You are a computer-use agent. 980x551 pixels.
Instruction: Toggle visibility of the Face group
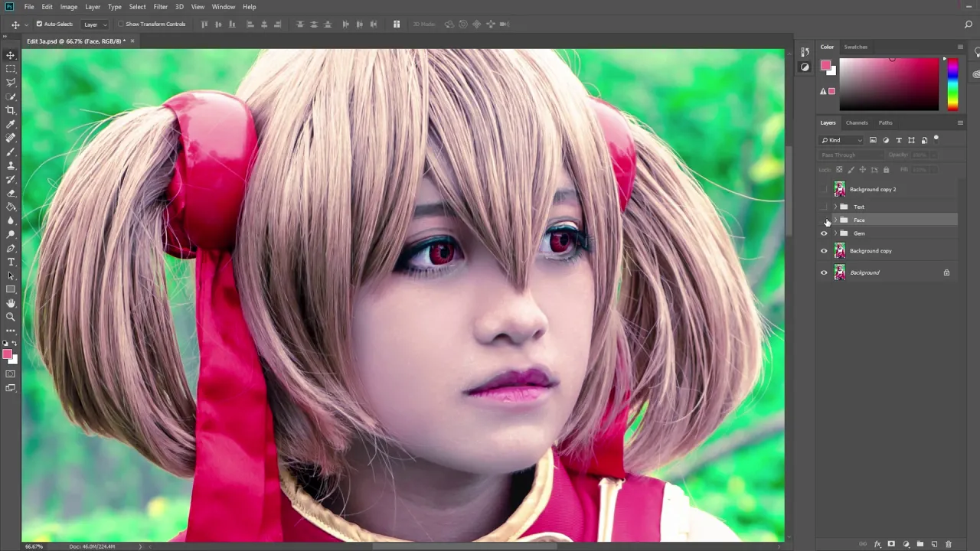coord(824,220)
